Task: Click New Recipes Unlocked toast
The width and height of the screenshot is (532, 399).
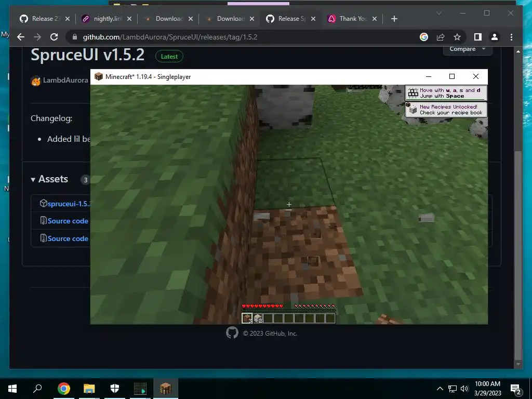Action: coord(446,109)
